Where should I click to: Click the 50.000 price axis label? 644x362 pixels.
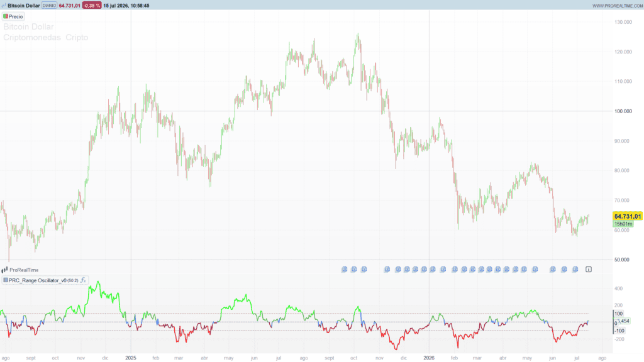pos(623,260)
